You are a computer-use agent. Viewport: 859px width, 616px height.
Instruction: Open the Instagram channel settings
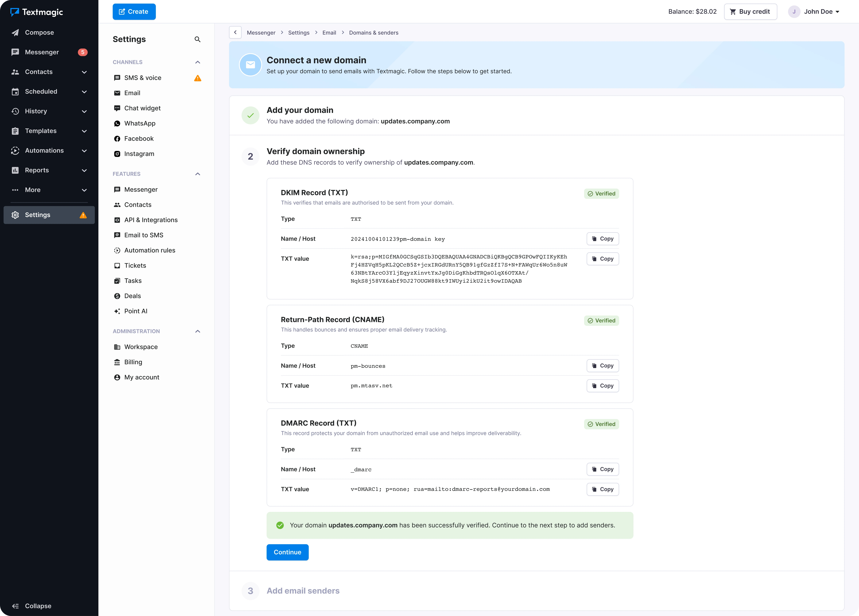click(x=139, y=154)
